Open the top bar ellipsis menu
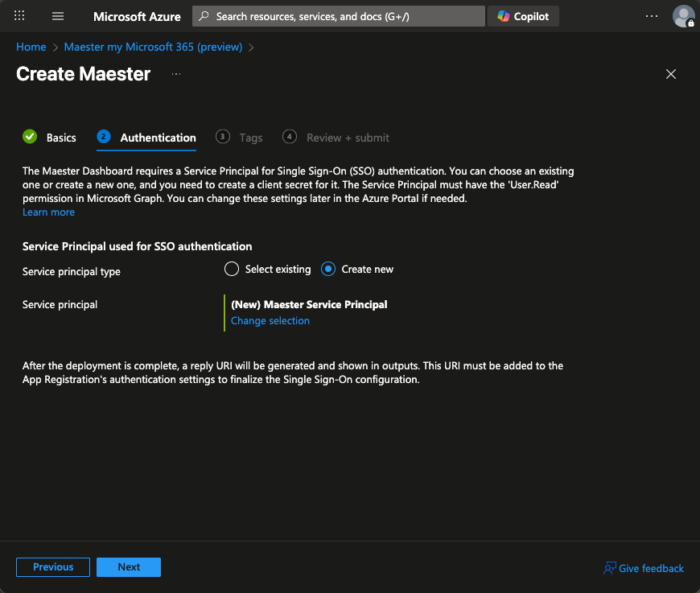 pos(652,16)
